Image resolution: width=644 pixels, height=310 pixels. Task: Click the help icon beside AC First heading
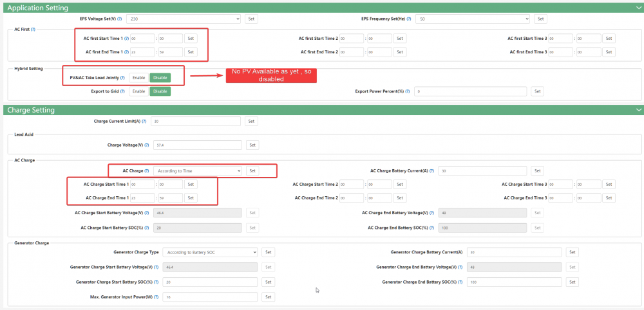(33, 30)
